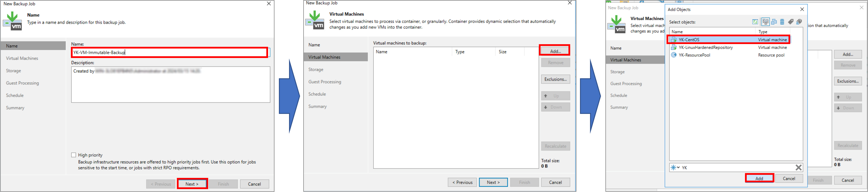This screenshot has width=868, height=192.
Task: Click Exclusions... in the rightmost window
Action: [848, 81]
